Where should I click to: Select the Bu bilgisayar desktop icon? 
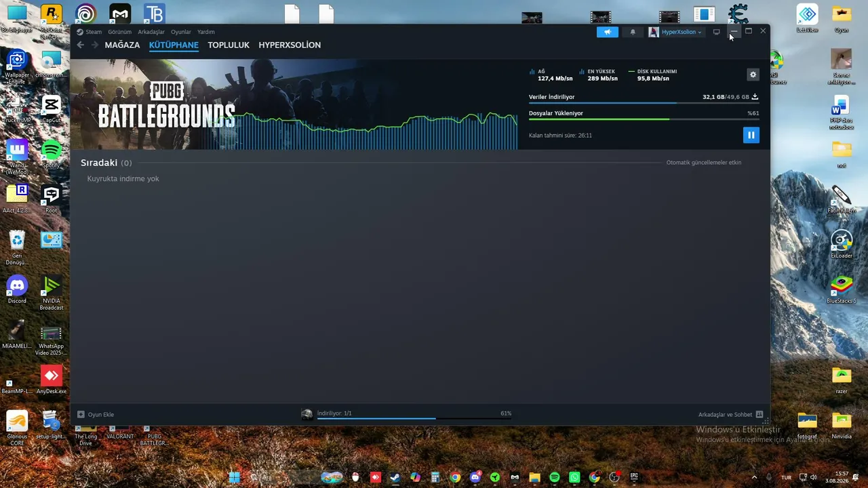click(x=17, y=19)
